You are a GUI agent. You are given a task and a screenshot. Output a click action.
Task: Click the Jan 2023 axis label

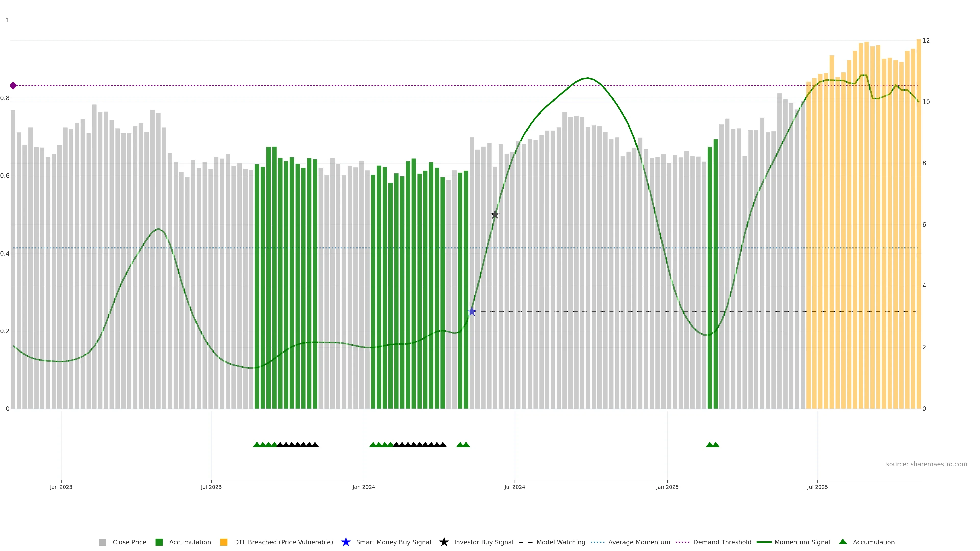pyautogui.click(x=61, y=487)
